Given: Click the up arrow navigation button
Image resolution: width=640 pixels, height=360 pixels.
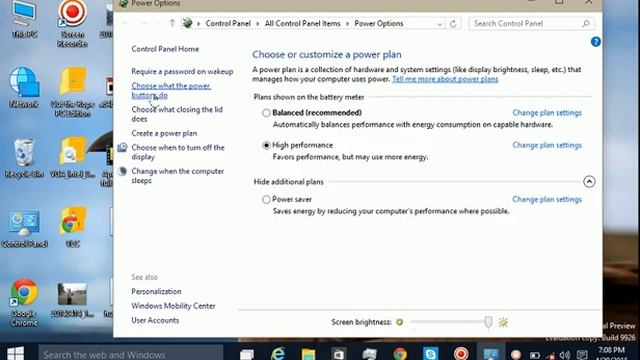Looking at the screenshot, I should coord(172,23).
